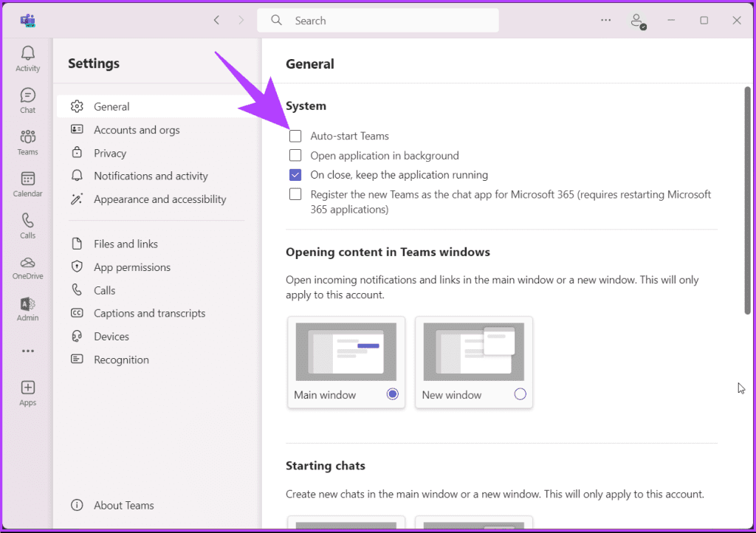Open Captions and transcripts settings
Screen dimensions: 756x533
pos(149,313)
